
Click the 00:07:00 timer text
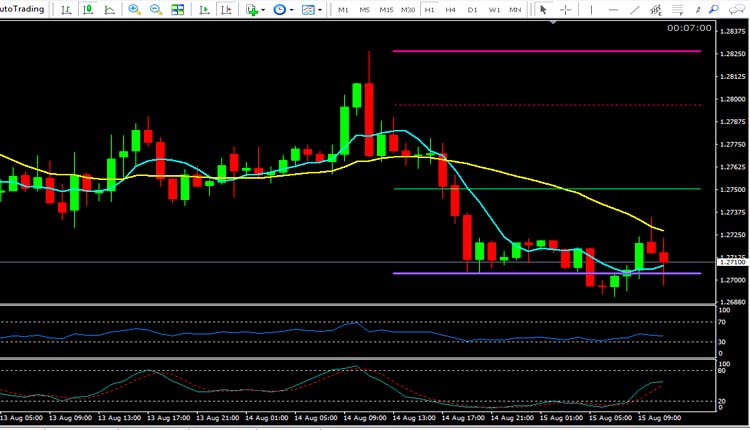(x=689, y=28)
